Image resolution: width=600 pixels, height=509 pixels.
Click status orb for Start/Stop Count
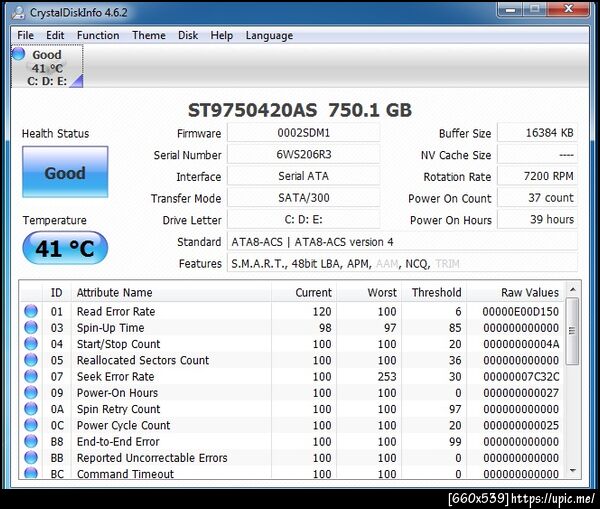point(31,344)
